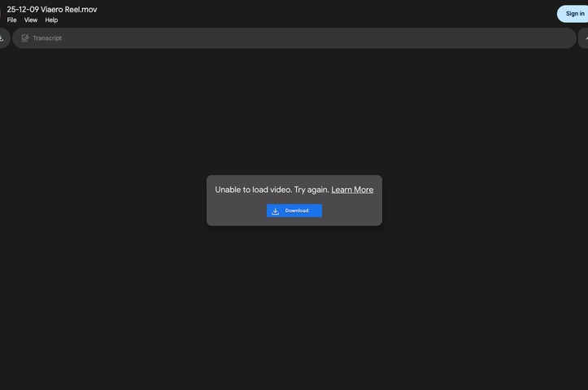Screen dimensions: 588x390
Task: Open the Learn More link
Action: (x=352, y=190)
